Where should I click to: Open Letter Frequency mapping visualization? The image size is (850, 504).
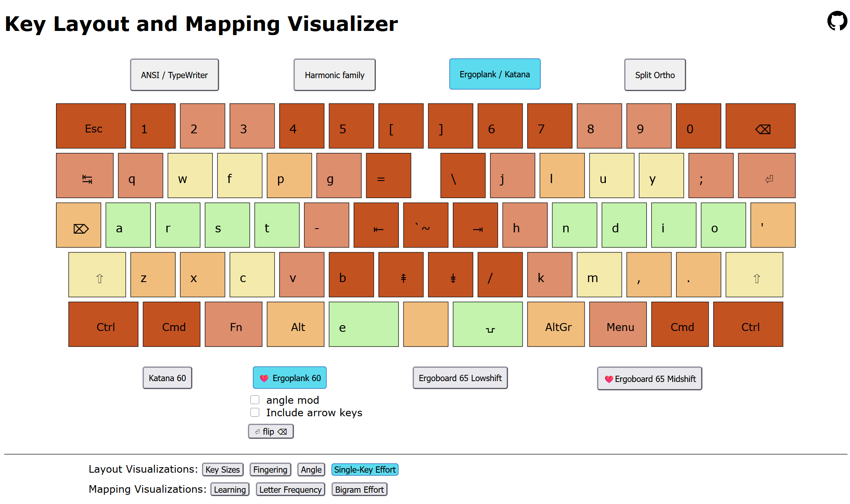tap(290, 489)
